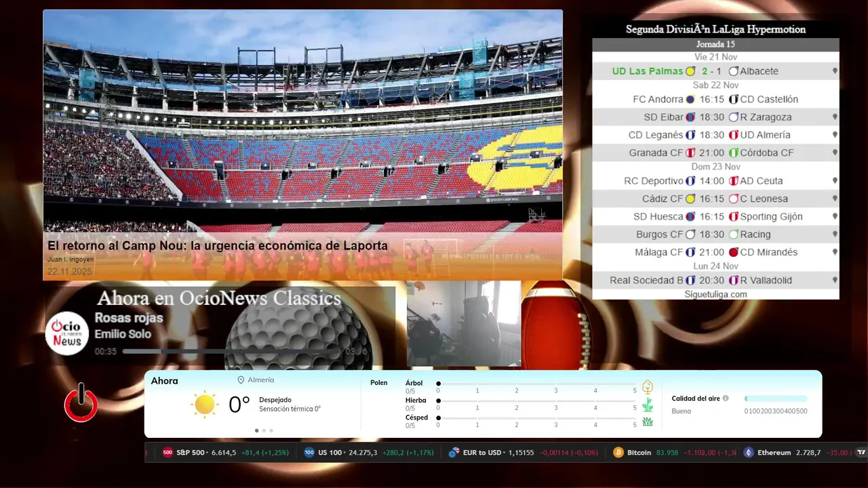
Task: Click the Ethereum price 2.728,7
Action: coord(808,452)
